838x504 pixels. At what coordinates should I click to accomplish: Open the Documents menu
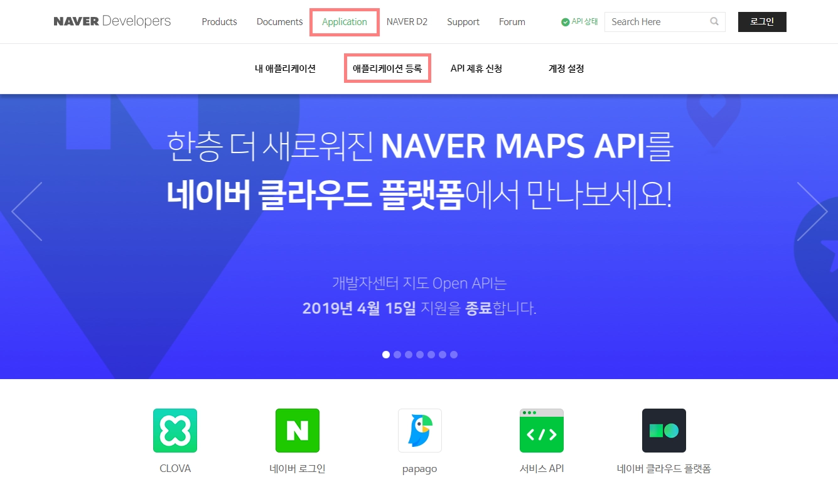point(279,22)
